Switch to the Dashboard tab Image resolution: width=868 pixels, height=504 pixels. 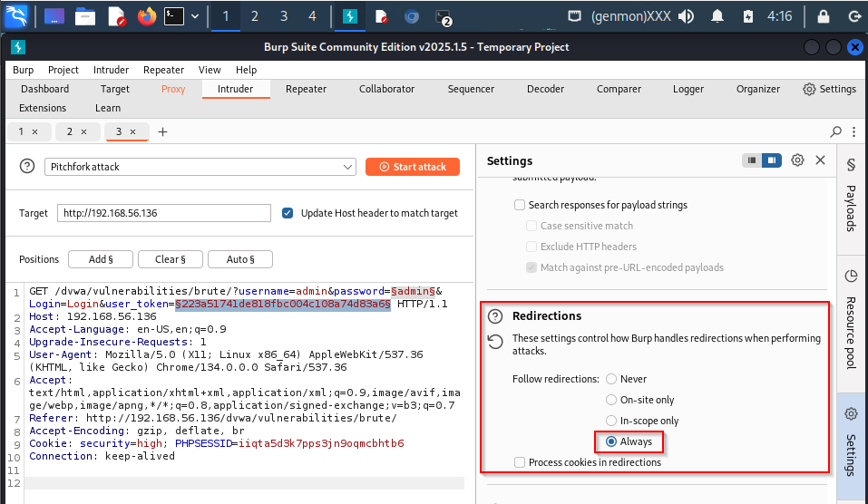coord(44,89)
